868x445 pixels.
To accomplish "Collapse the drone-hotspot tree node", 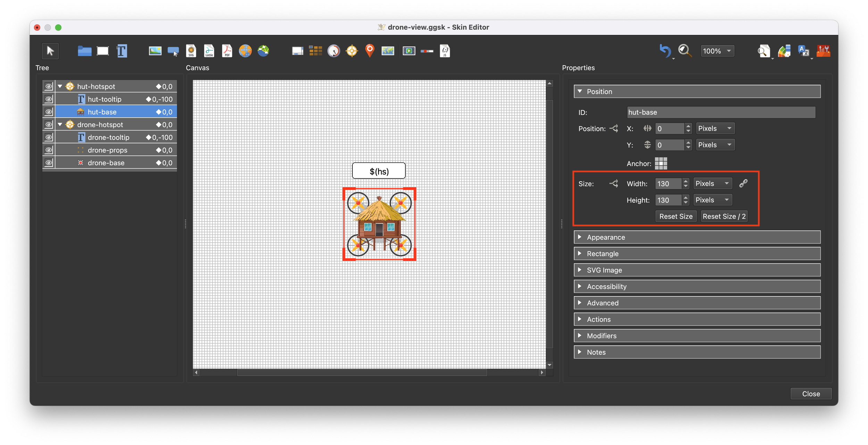I will point(60,125).
